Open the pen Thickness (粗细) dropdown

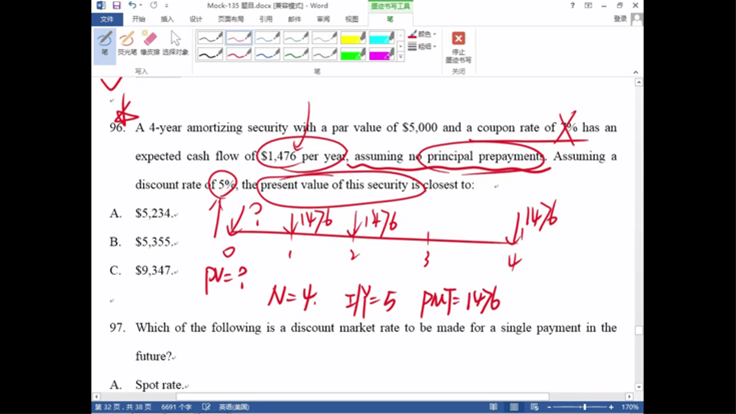point(422,46)
